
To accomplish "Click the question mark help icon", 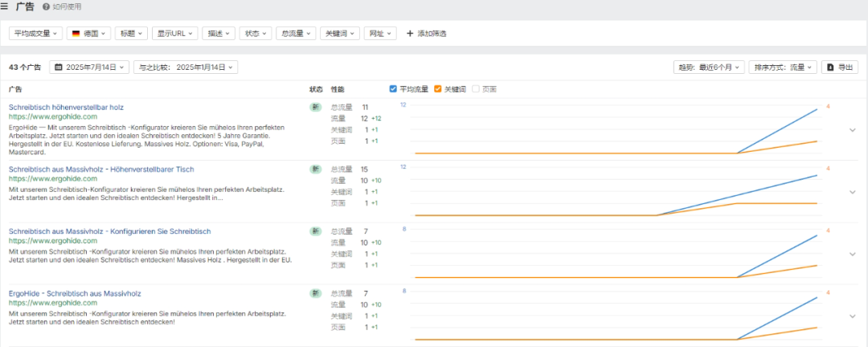I will point(46,7).
